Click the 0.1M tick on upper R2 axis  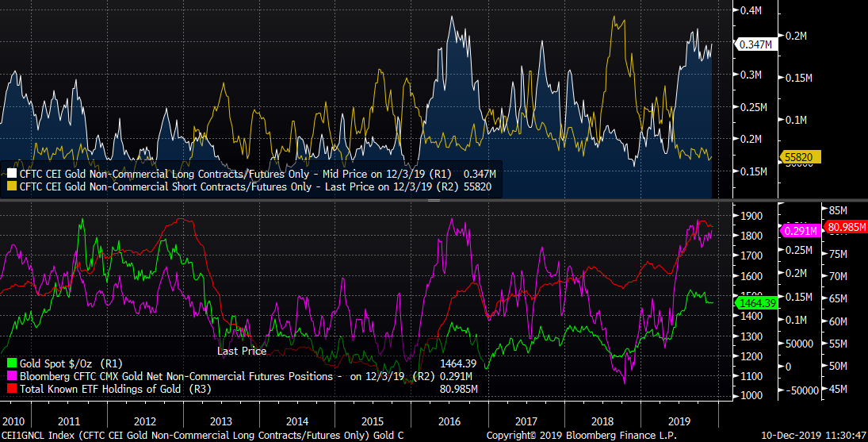[796, 120]
